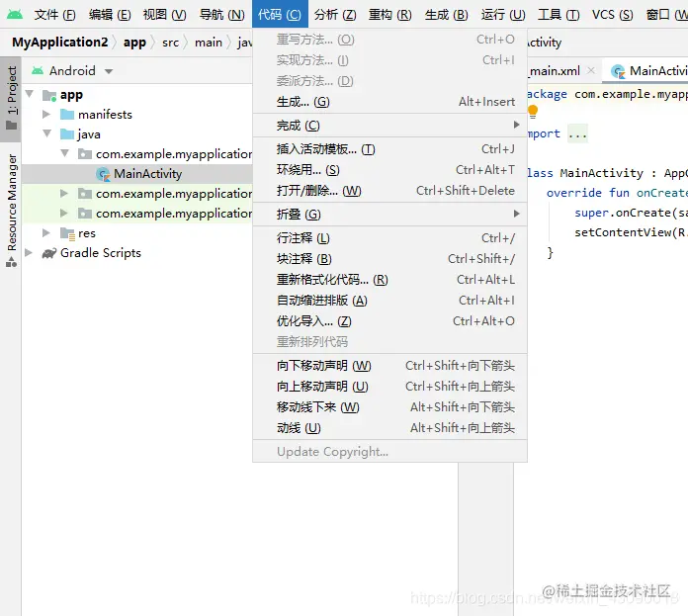Click the app module folder icon

(x=49, y=95)
